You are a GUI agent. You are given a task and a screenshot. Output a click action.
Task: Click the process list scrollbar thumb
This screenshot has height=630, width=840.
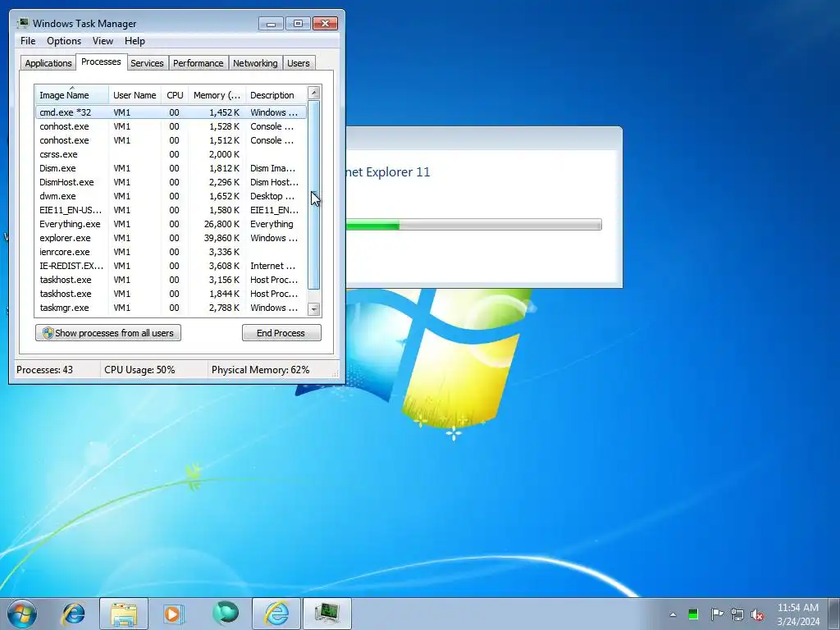314,194
